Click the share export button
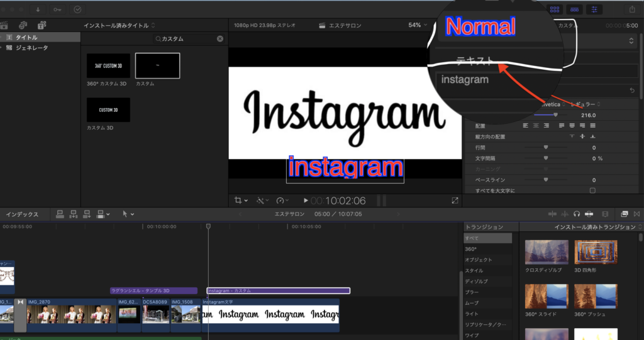The width and height of the screenshot is (644, 340). (632, 9)
